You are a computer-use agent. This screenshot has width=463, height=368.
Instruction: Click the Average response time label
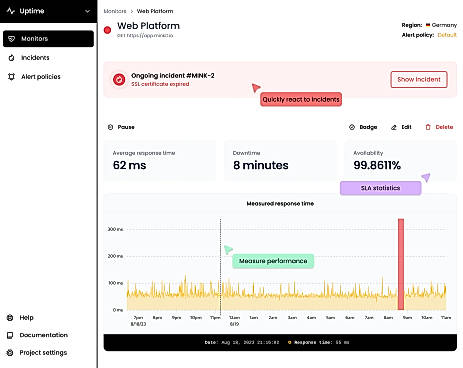click(x=144, y=153)
